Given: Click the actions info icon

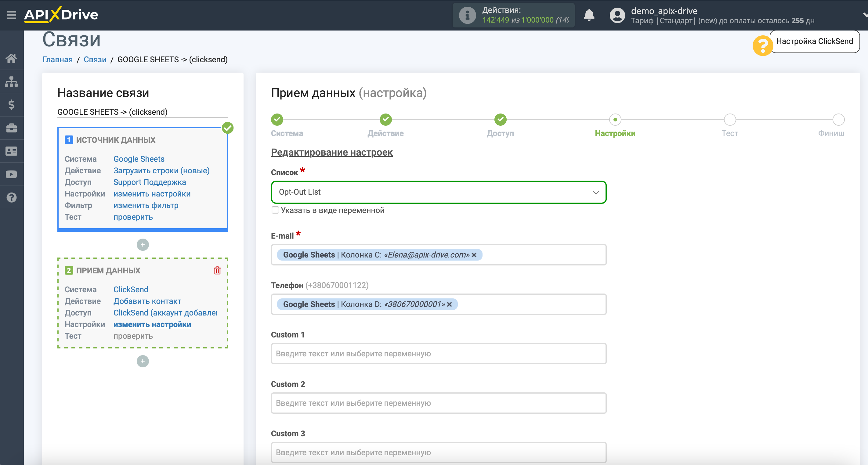Looking at the screenshot, I should tap(467, 15).
